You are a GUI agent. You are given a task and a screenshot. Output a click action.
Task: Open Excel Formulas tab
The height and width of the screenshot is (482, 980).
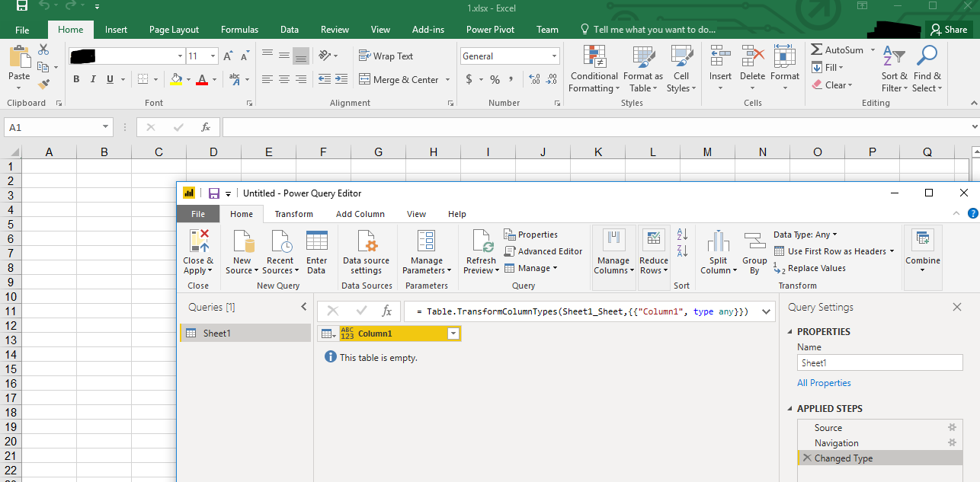click(239, 30)
